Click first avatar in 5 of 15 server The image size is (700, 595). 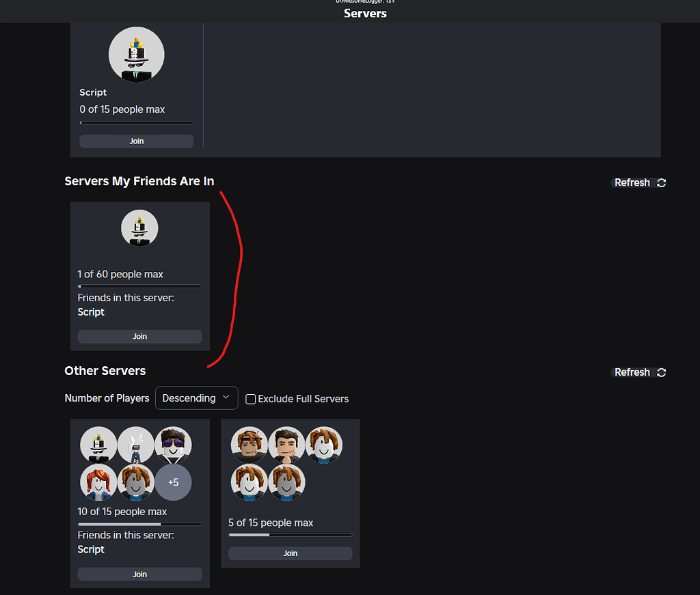(249, 445)
